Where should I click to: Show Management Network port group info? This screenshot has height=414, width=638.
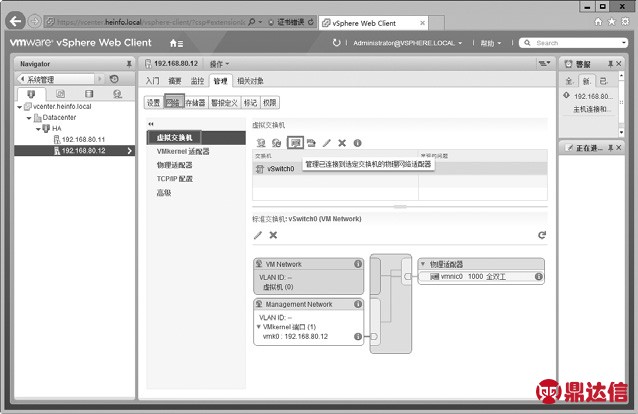point(358,304)
